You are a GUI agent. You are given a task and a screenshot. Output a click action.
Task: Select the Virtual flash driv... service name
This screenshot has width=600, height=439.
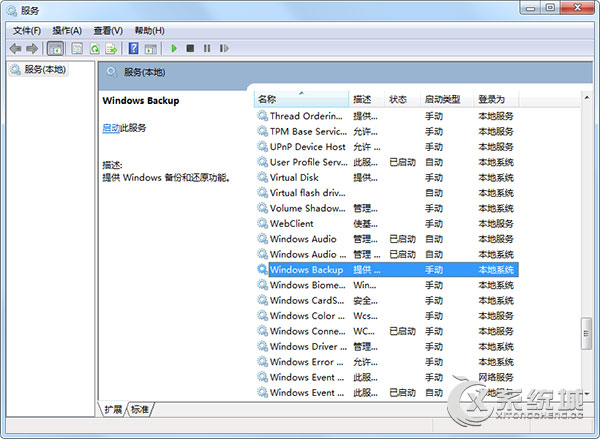(308, 193)
